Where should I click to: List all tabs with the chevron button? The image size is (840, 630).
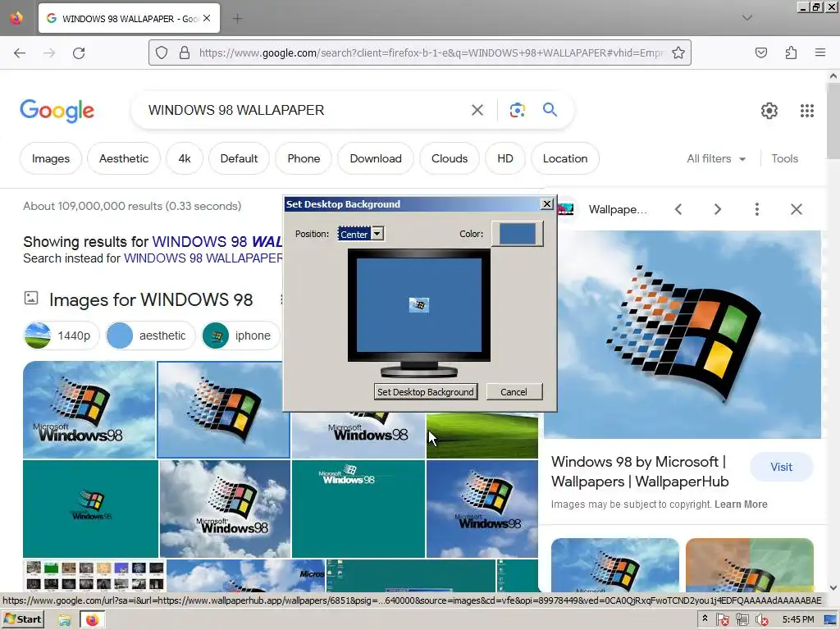tap(747, 18)
